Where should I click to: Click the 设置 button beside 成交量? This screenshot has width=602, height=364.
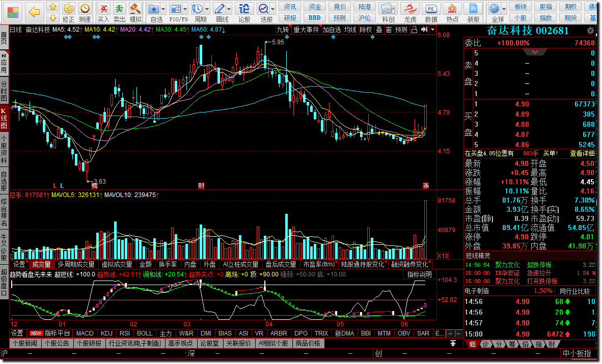click(x=19, y=264)
